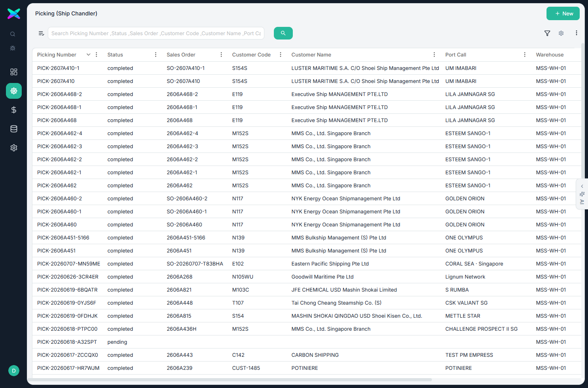Open the dollar sign finance icon
The width and height of the screenshot is (588, 388).
coord(14,110)
